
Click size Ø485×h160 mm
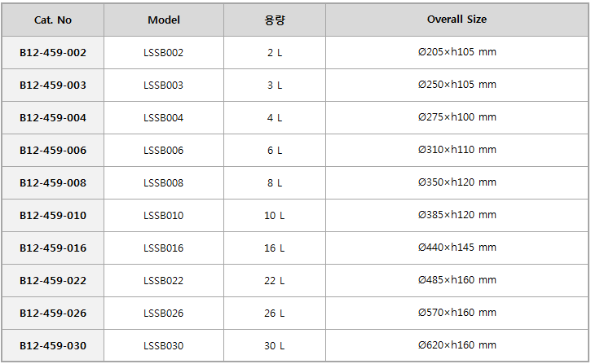click(456, 280)
